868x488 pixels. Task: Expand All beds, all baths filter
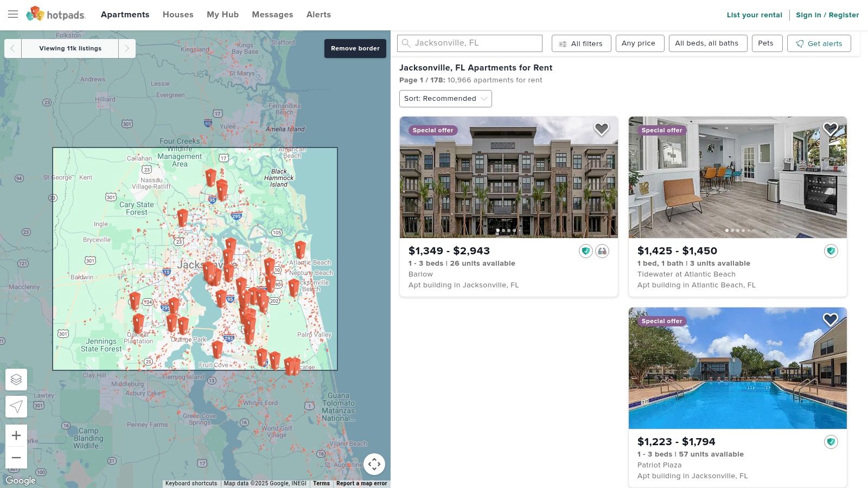pos(707,43)
